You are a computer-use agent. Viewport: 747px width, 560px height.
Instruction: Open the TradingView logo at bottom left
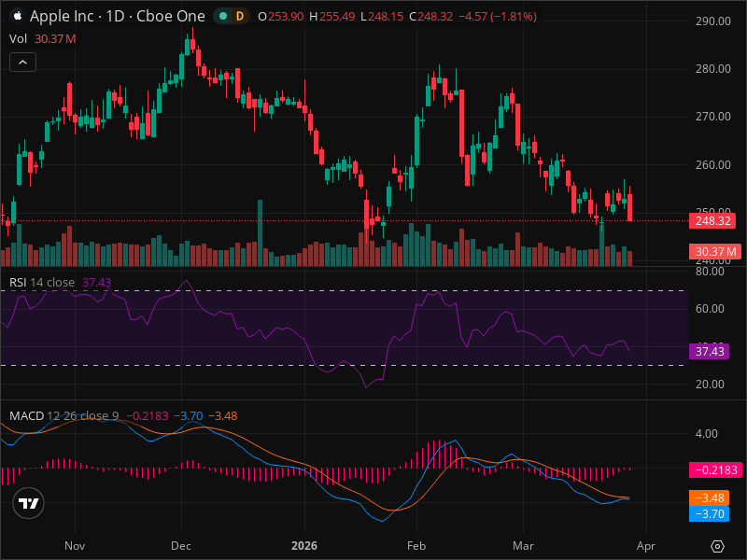29,503
